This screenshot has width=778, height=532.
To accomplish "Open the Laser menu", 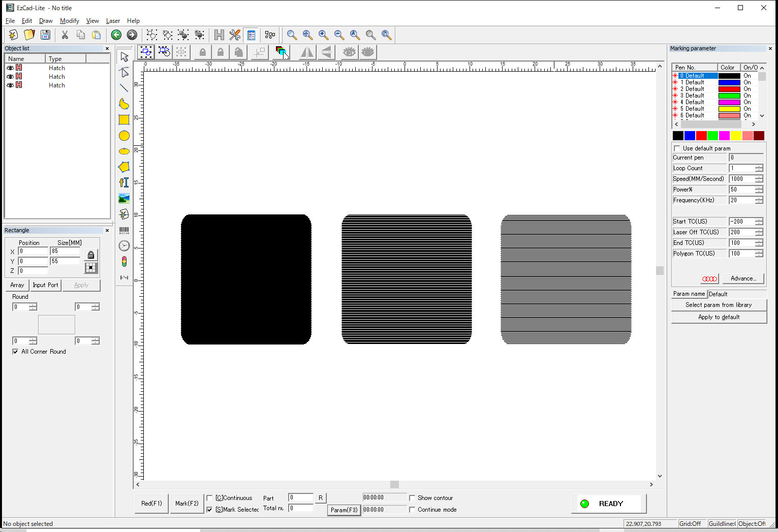I will (x=113, y=21).
